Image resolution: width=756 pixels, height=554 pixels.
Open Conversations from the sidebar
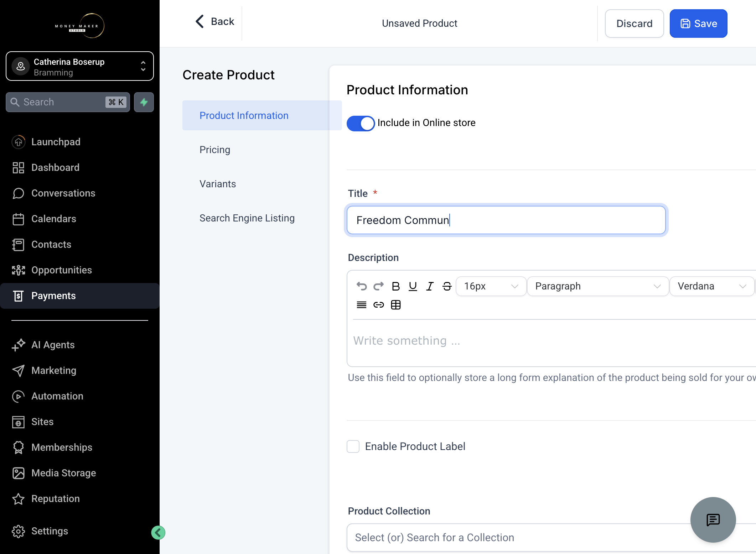coord(80,193)
